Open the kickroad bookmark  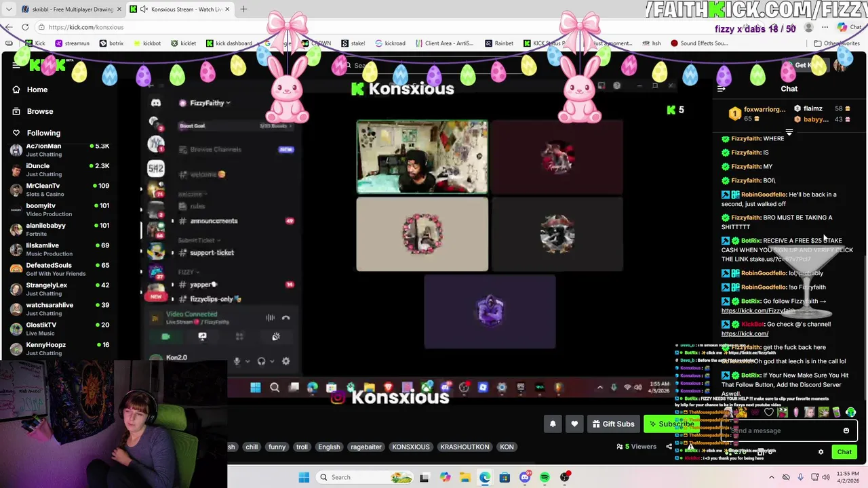click(x=390, y=43)
